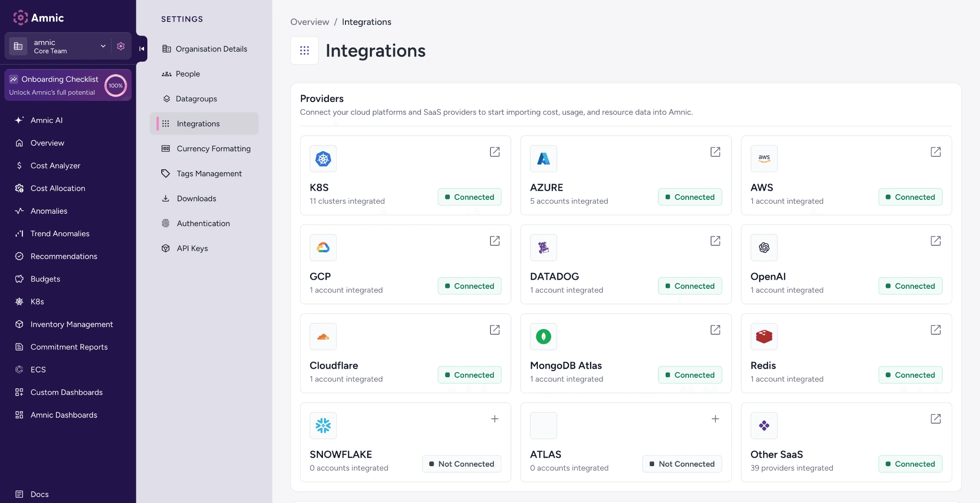This screenshot has width=980, height=503.
Task: Open the DATADOG card external link icon
Action: click(715, 241)
